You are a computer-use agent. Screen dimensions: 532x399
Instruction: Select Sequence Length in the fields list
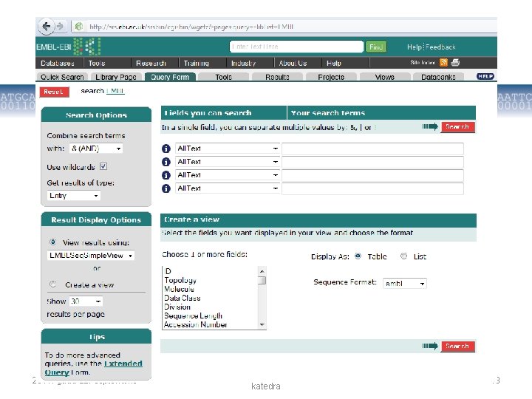[x=193, y=316]
